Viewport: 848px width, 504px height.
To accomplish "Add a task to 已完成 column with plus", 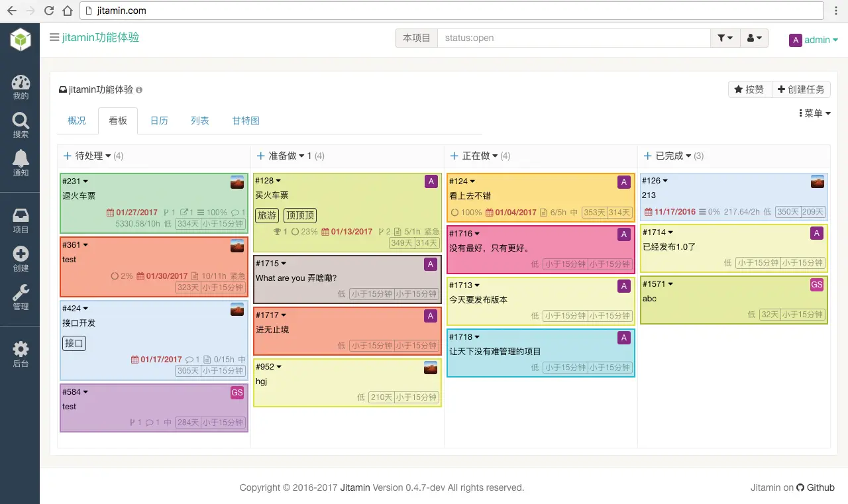I will [647, 156].
